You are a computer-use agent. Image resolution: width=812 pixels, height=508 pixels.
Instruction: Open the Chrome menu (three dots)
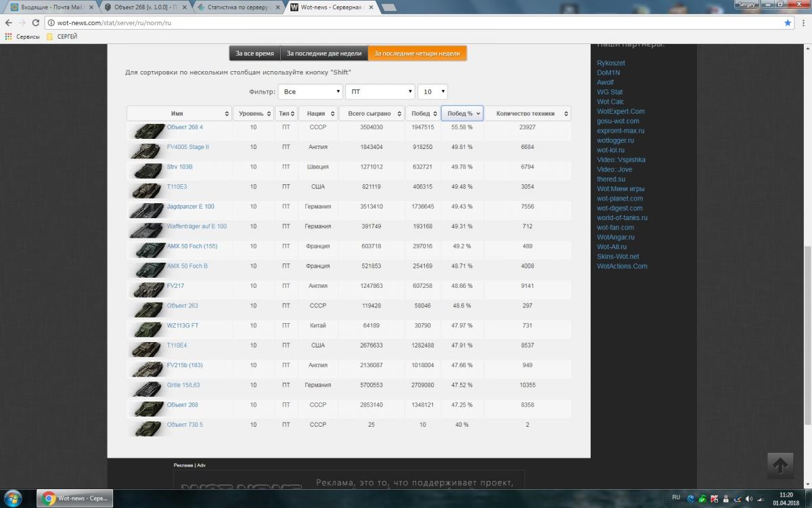pyautogui.click(x=803, y=22)
